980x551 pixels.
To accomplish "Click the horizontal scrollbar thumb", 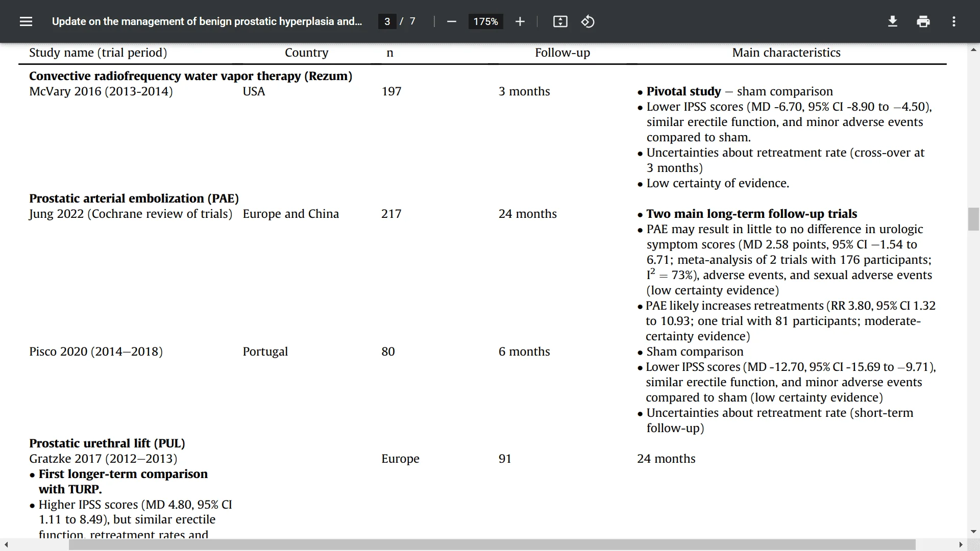I will click(492, 545).
